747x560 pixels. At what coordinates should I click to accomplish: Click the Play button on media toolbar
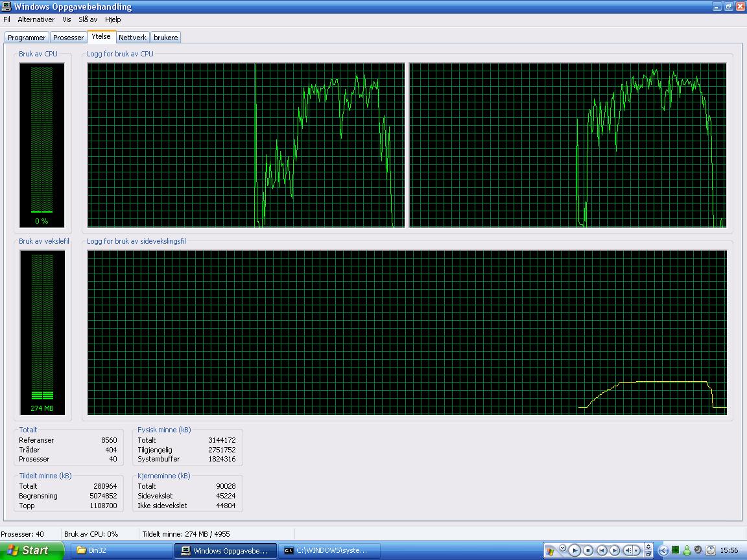point(575,550)
